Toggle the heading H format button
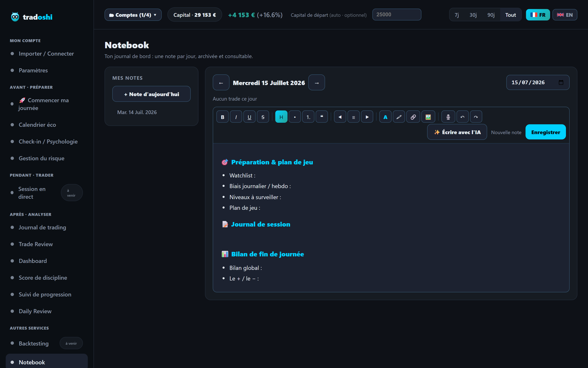The width and height of the screenshot is (588, 368). pyautogui.click(x=281, y=117)
